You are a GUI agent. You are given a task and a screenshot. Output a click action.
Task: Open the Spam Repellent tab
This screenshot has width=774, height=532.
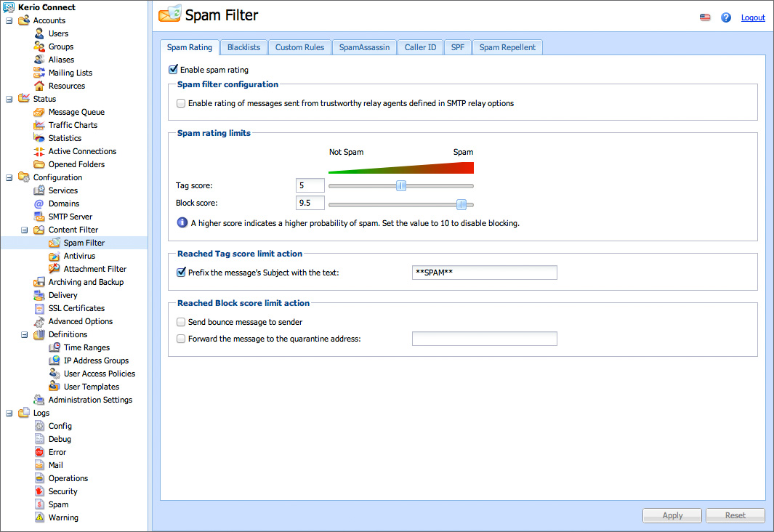(x=507, y=47)
